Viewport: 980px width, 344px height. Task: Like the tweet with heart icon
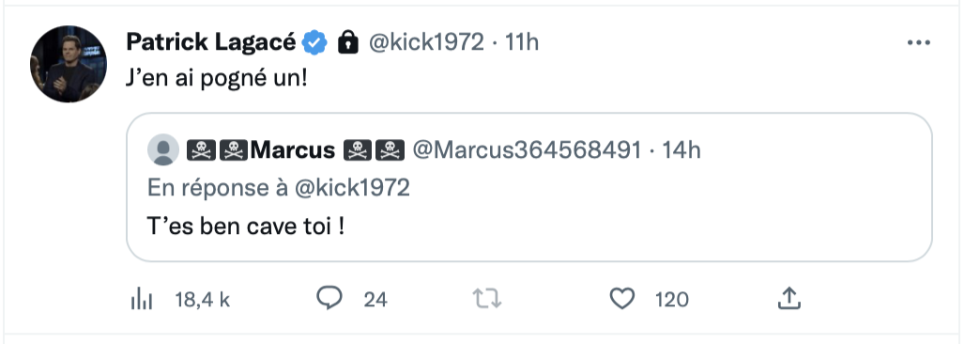coord(621,299)
